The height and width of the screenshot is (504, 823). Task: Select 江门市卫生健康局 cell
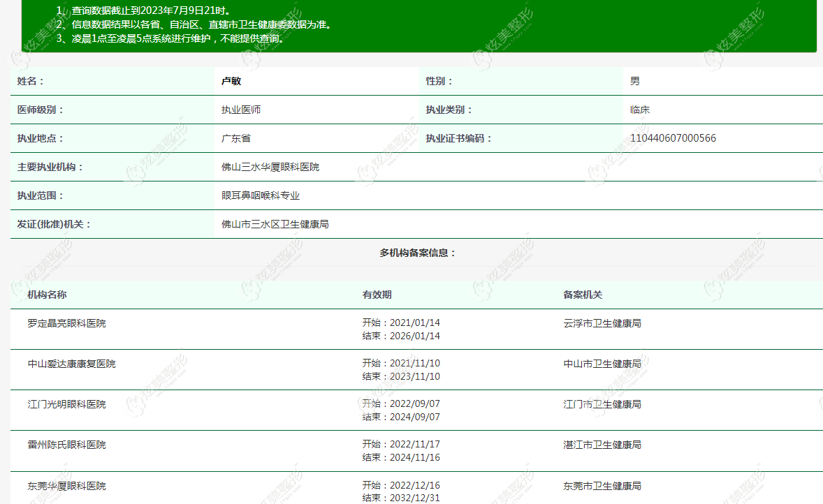click(602, 404)
